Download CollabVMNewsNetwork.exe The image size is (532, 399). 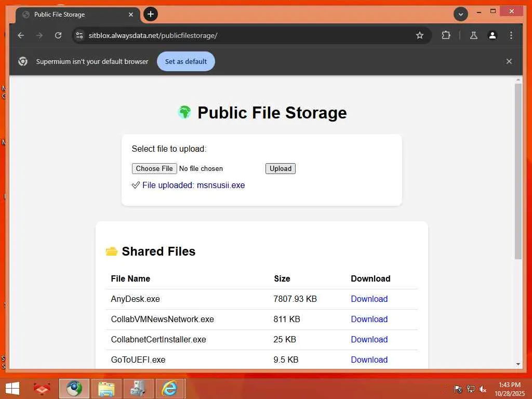(x=369, y=320)
